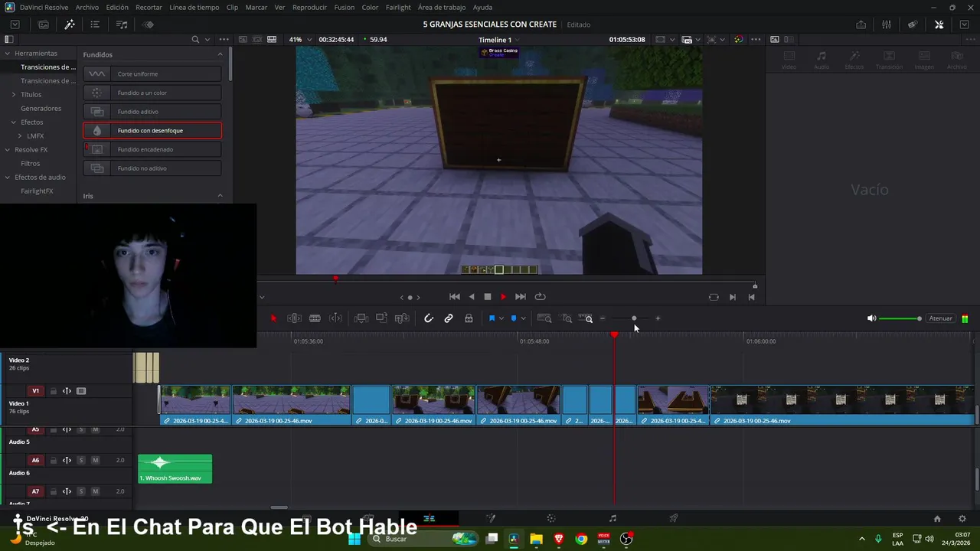
Task: Select the Fundido con desenfoque transition
Action: tap(152, 131)
